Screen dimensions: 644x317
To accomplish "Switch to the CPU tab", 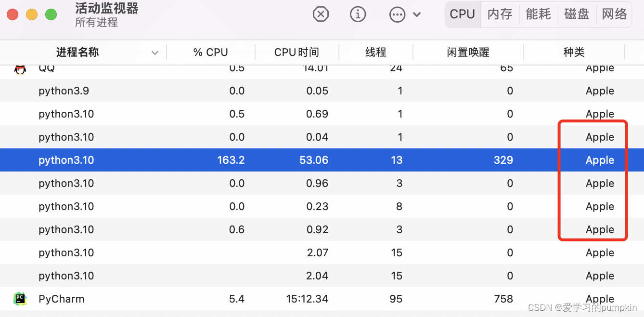I will (463, 14).
